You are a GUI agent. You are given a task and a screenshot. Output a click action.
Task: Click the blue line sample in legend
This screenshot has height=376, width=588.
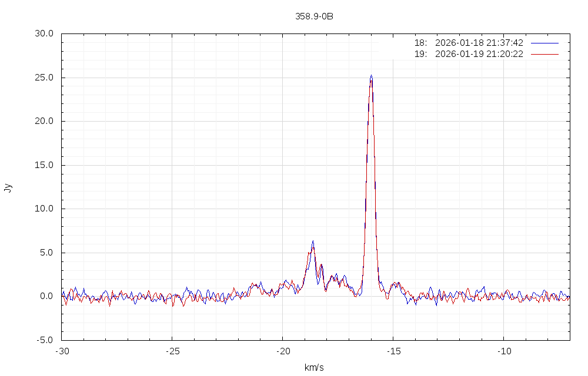(544, 43)
